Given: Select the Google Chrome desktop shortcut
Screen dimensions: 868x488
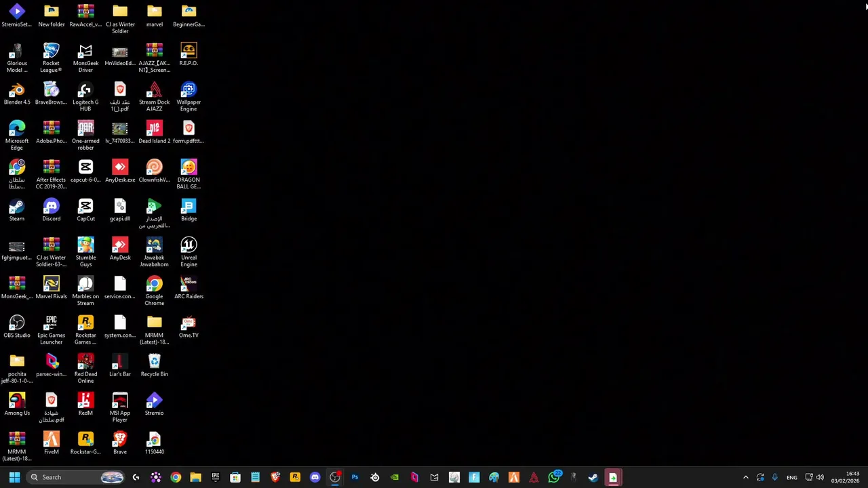Looking at the screenshot, I should pyautogui.click(x=154, y=291).
